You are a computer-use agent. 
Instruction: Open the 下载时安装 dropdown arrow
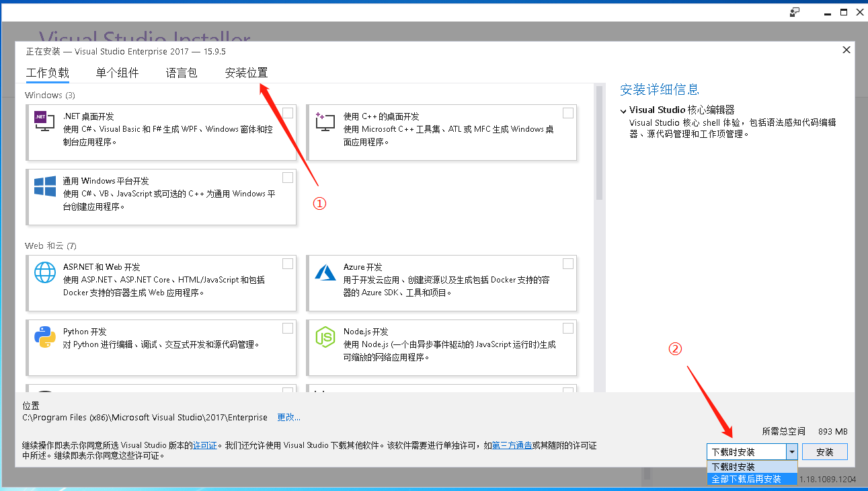[792, 451]
